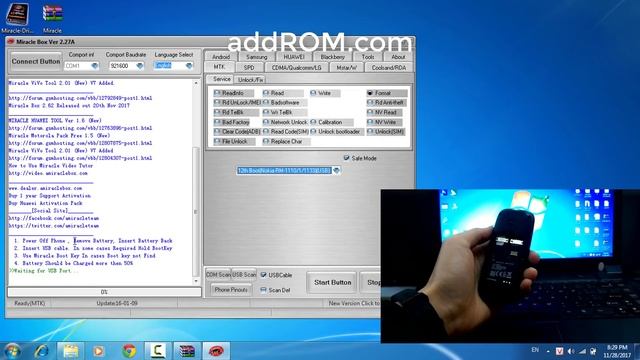Click the COM Scan button

pyautogui.click(x=218, y=275)
